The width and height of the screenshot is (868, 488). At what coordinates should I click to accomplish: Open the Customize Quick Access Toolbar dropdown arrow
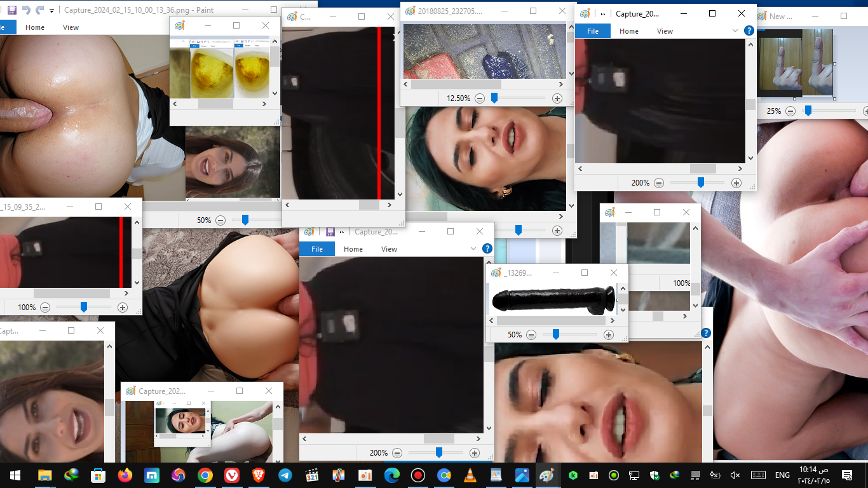click(x=51, y=10)
